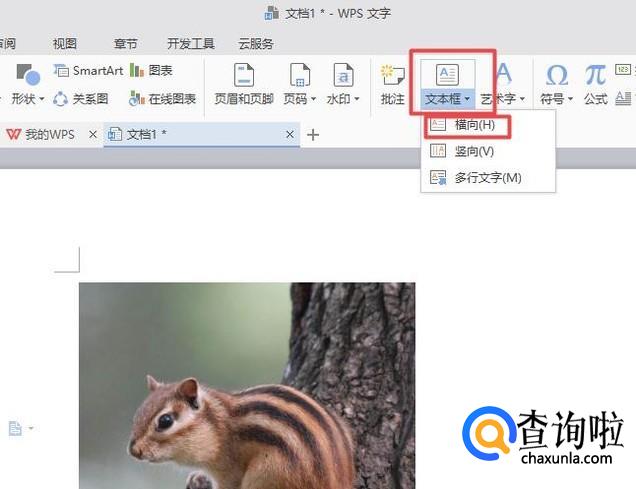636x489 pixels.
Task: Click the 符号 Omega symbol icon
Action: [556, 75]
